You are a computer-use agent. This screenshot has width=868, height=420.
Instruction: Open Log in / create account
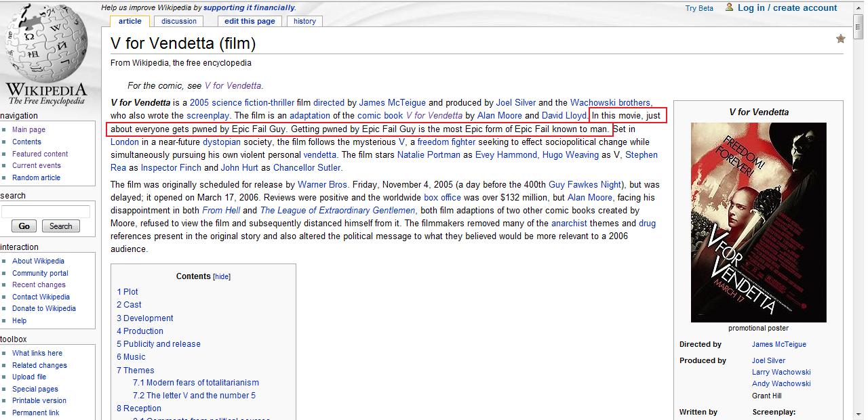(787, 8)
